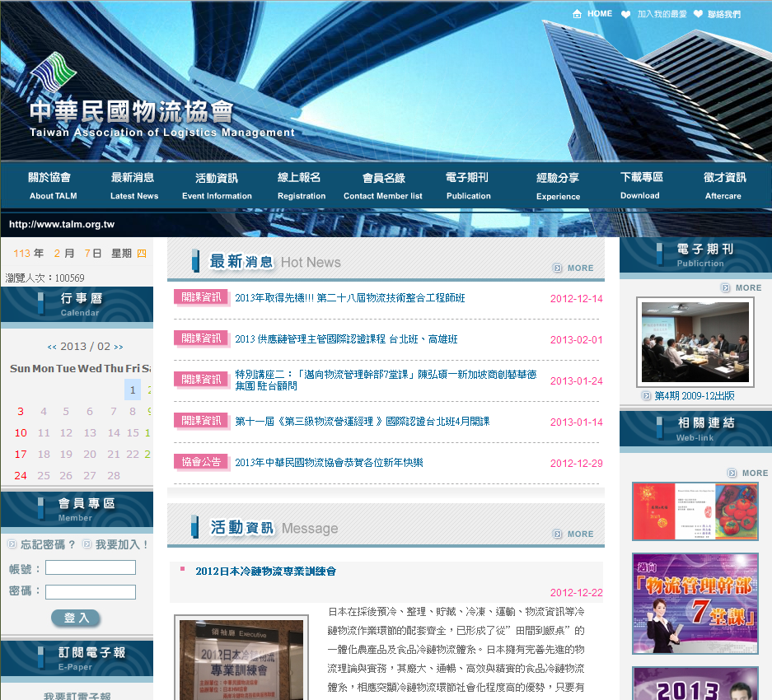Click the 登入 login button

pyautogui.click(x=76, y=618)
